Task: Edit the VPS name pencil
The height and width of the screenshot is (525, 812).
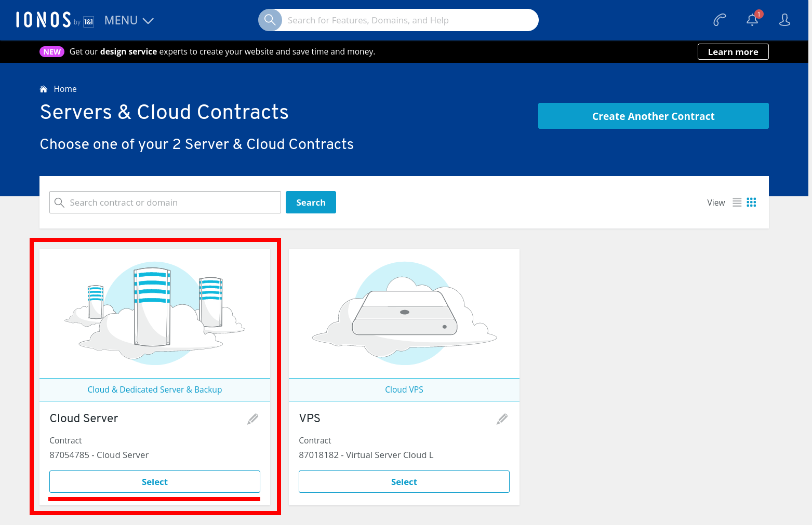Action: (502, 419)
